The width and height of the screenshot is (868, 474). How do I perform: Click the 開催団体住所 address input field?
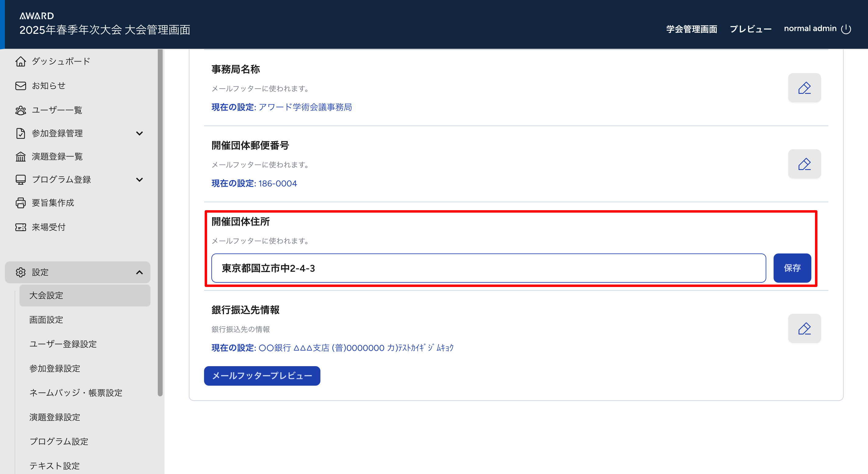coord(488,268)
